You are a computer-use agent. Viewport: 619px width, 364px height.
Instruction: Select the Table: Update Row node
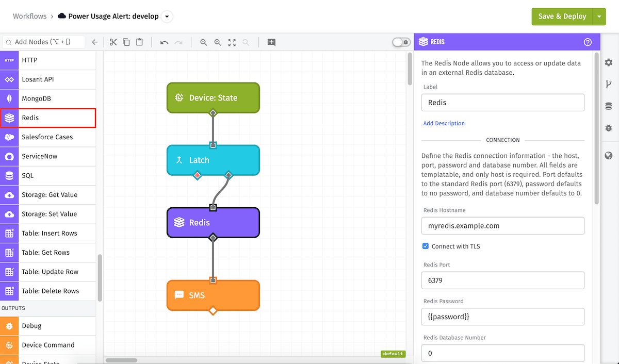(48, 272)
